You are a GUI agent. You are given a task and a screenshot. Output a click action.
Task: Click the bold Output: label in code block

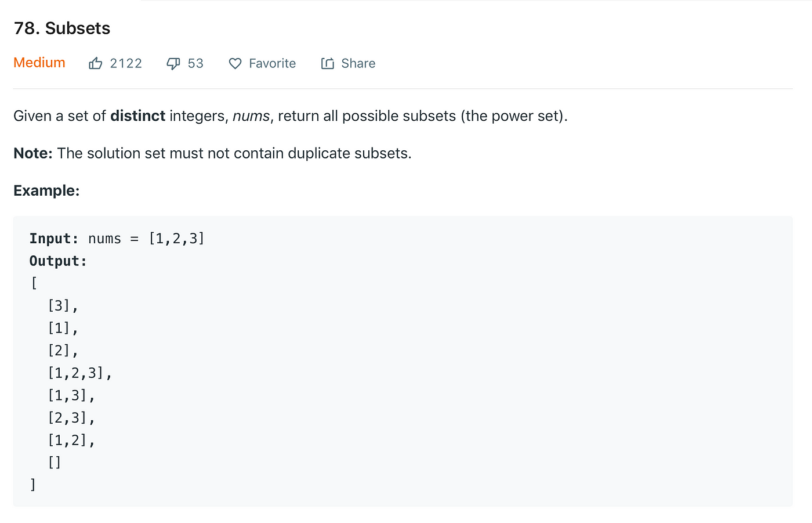[58, 261]
